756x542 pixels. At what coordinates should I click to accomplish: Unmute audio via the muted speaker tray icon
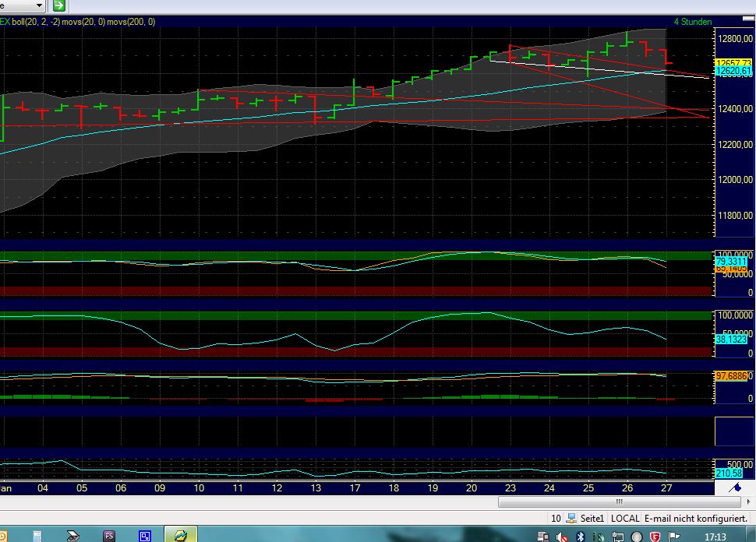pyautogui.click(x=560, y=537)
